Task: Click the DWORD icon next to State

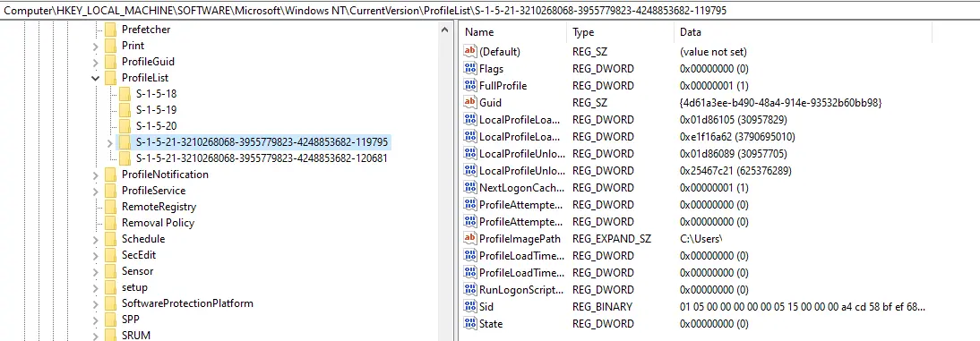Action: [x=470, y=323]
